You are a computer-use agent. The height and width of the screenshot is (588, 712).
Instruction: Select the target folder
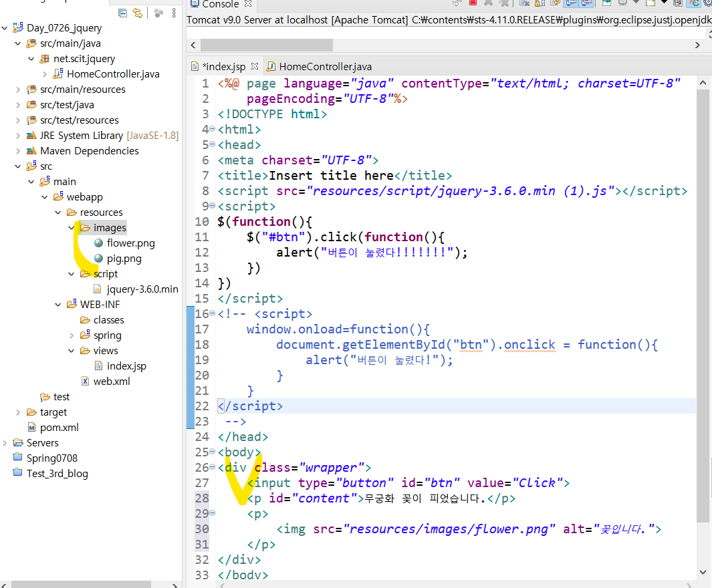point(53,412)
